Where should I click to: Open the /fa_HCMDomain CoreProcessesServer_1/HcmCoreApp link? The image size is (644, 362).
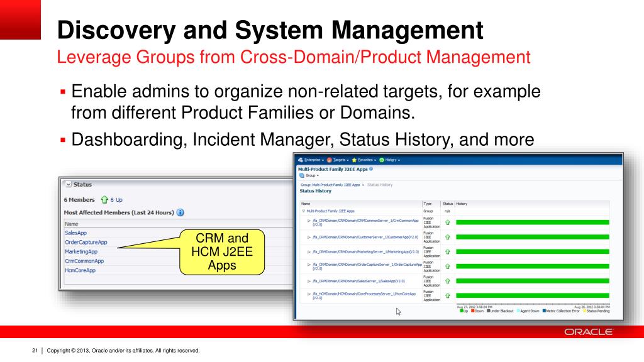pos(364,295)
